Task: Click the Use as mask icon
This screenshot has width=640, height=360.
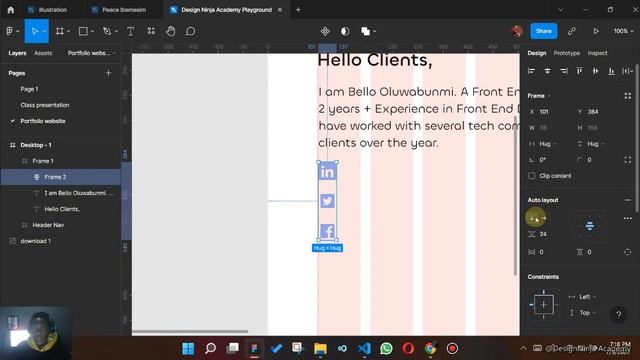Action: 345,31
